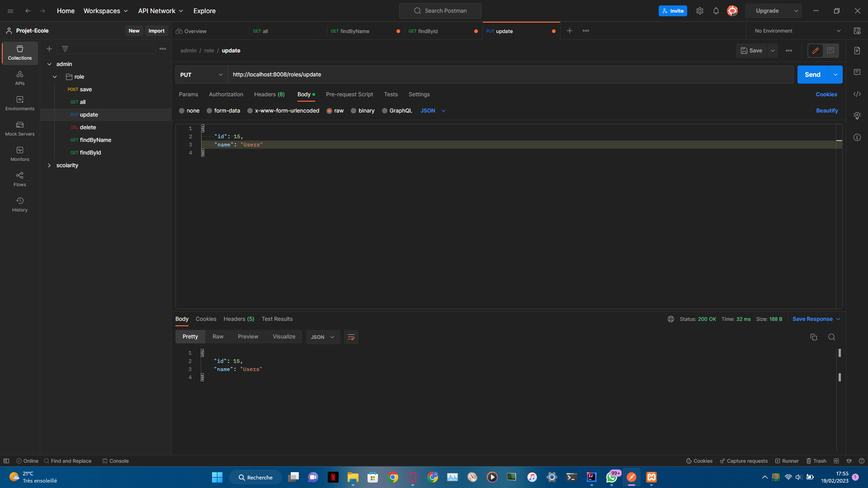Screen dimensions: 868x488
Task: Expand the scolarity collection
Action: 49,165
